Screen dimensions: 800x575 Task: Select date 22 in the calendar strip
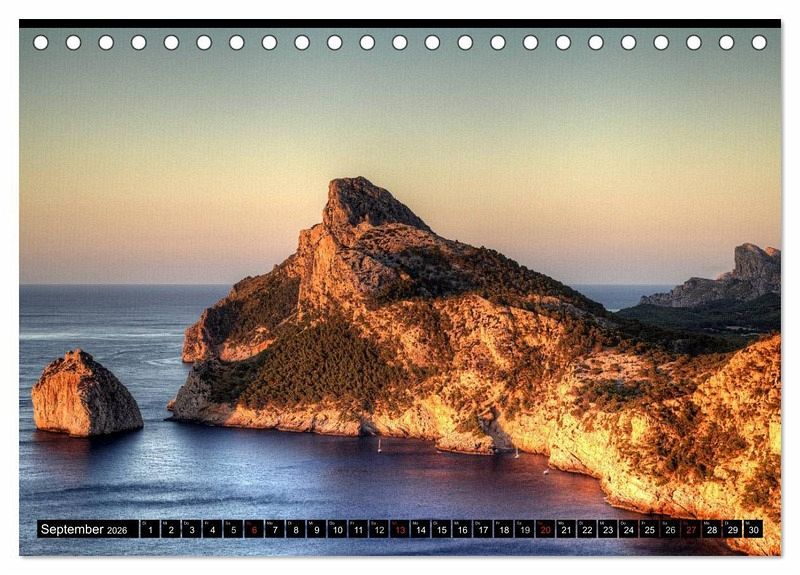[587, 529]
